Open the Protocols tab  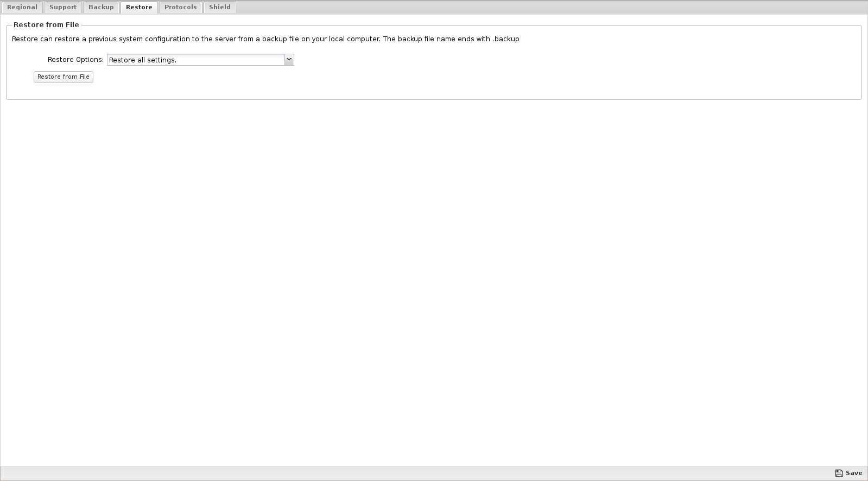181,7
